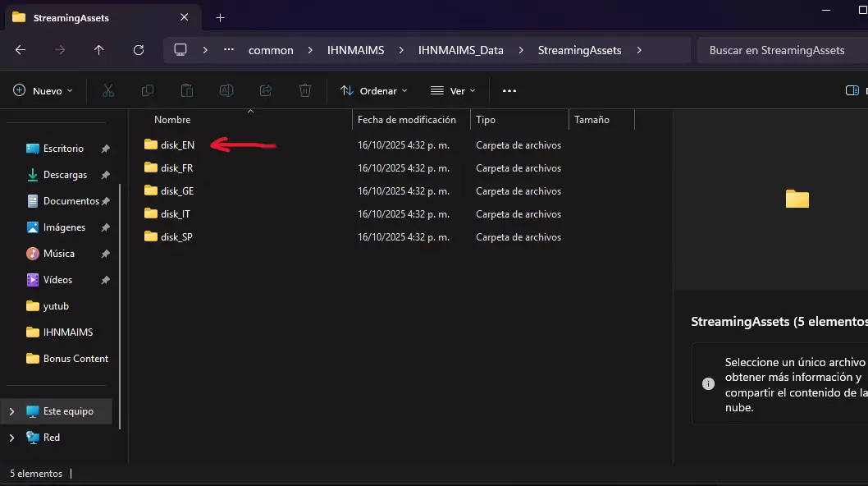This screenshot has height=486, width=868.
Task: Go up one folder level
Action: pyautogui.click(x=99, y=50)
